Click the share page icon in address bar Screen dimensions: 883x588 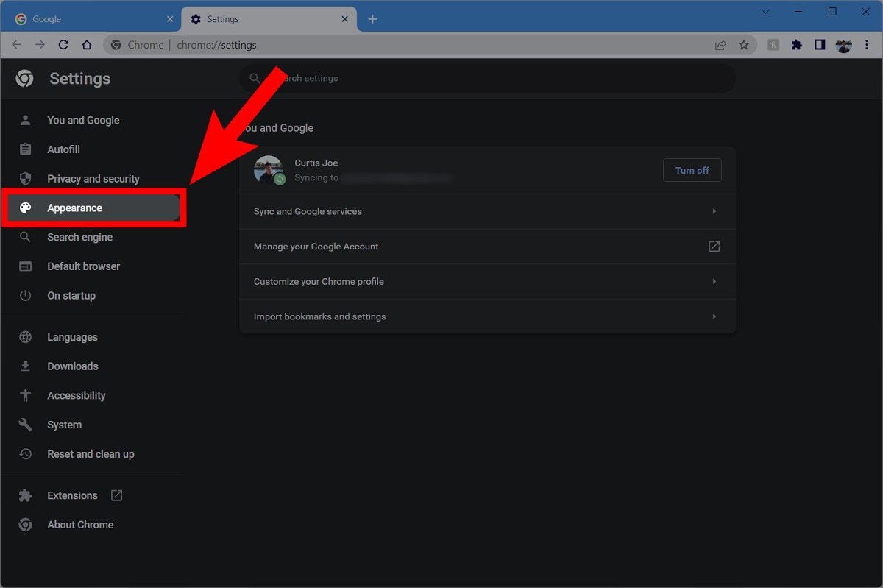pyautogui.click(x=720, y=45)
